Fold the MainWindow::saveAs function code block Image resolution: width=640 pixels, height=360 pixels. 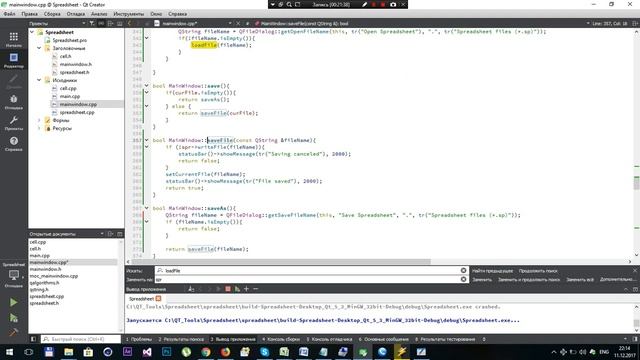(147, 208)
